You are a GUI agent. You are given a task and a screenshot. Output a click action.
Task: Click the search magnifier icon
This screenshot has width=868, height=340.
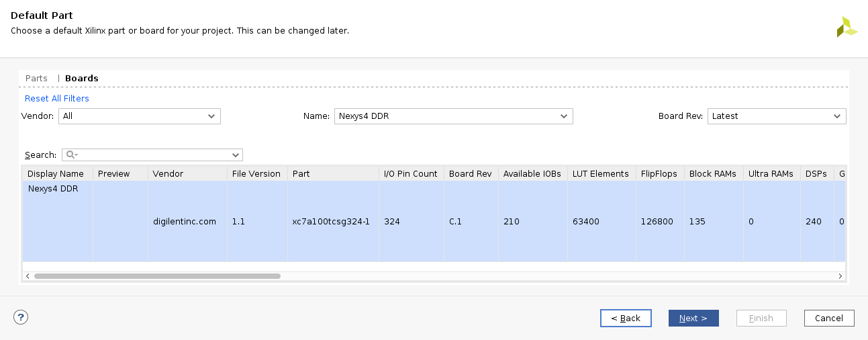(70, 155)
